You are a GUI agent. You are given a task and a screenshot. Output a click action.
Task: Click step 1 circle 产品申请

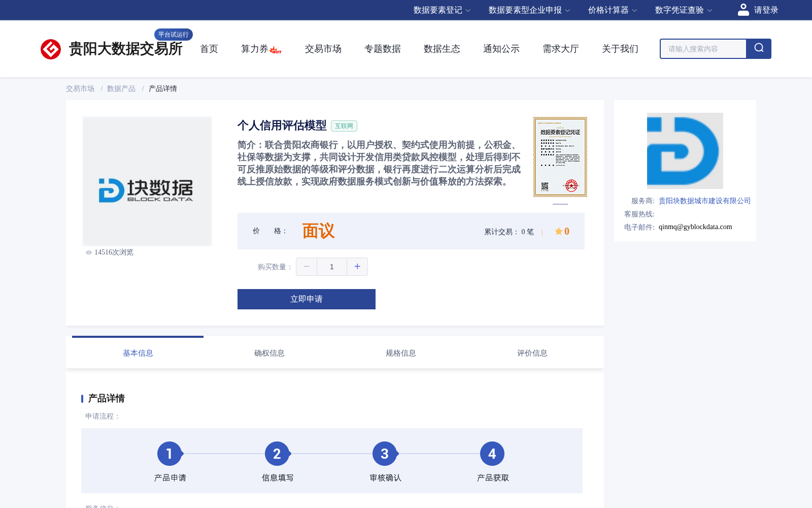[x=170, y=454]
